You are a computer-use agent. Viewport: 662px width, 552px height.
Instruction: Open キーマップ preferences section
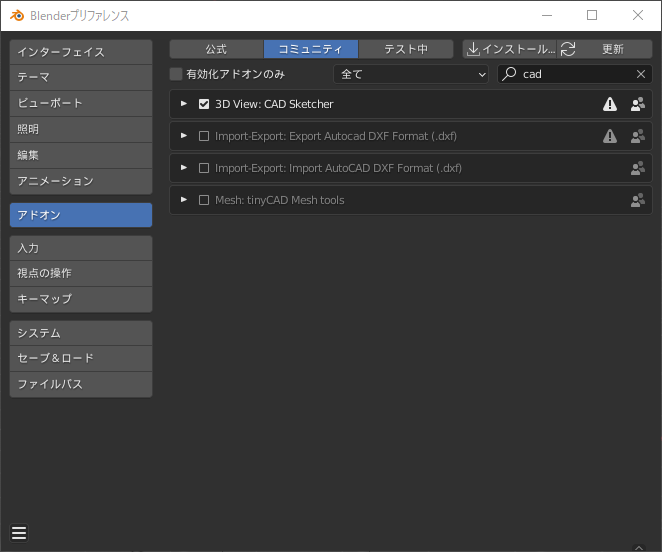pyautogui.click(x=81, y=299)
